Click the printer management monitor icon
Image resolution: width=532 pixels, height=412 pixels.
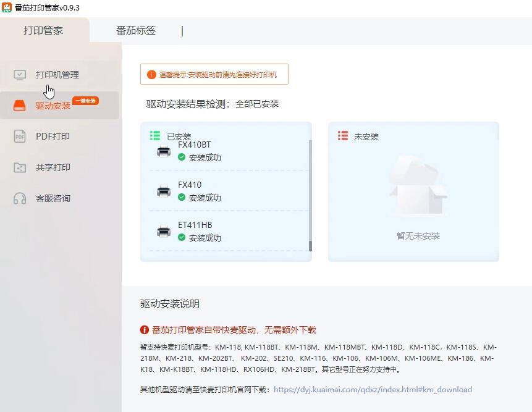[20, 75]
